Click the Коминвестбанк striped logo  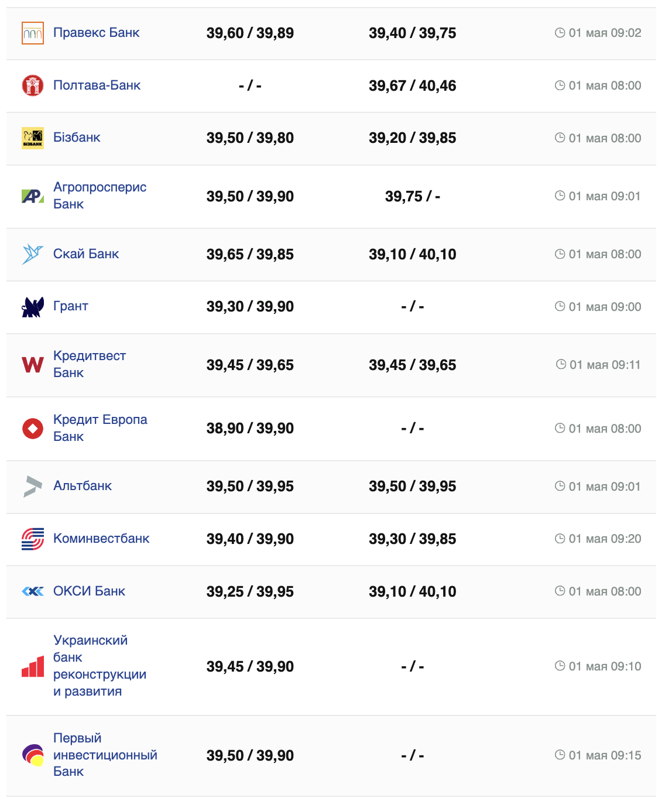(x=33, y=539)
